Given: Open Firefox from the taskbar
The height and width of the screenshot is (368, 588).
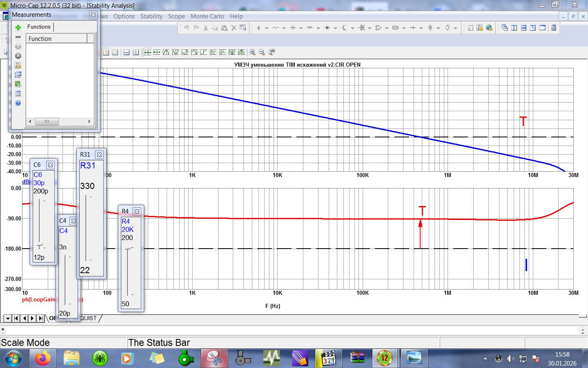Looking at the screenshot, I should [x=42, y=359].
